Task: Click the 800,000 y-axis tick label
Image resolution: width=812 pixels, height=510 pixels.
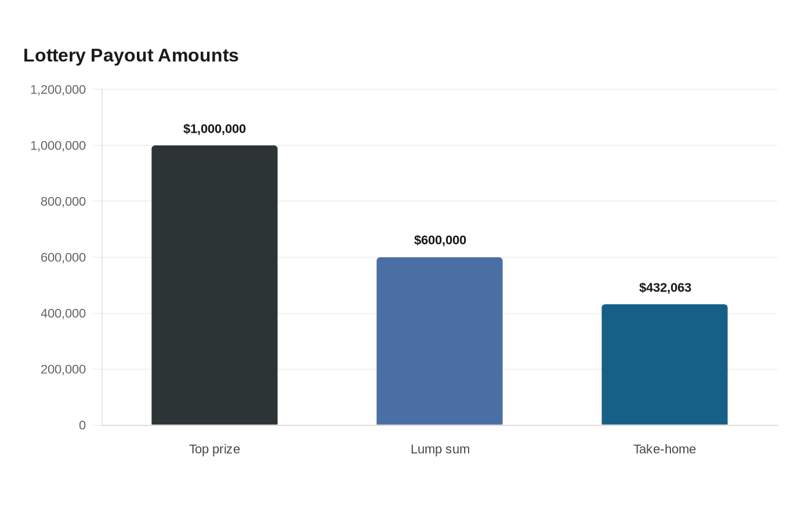Action: pos(63,202)
